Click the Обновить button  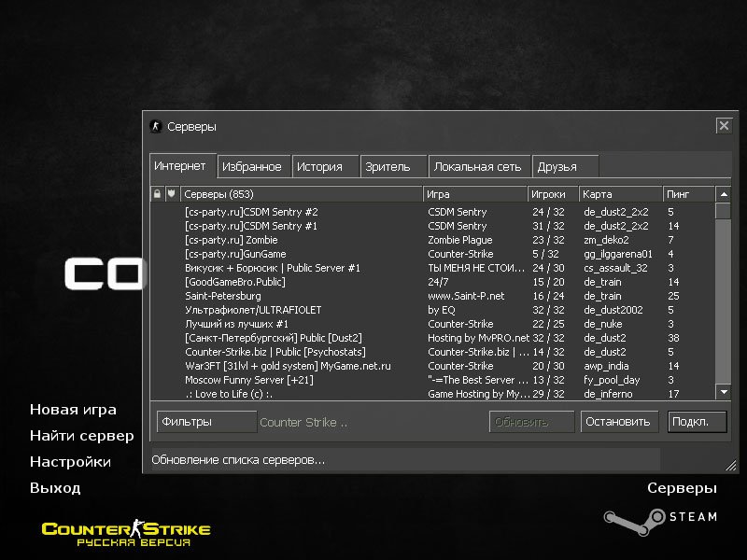531,422
